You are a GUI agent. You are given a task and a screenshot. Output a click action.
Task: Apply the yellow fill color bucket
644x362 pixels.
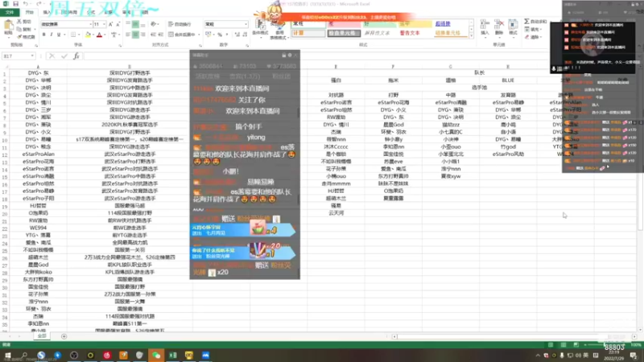(x=88, y=35)
